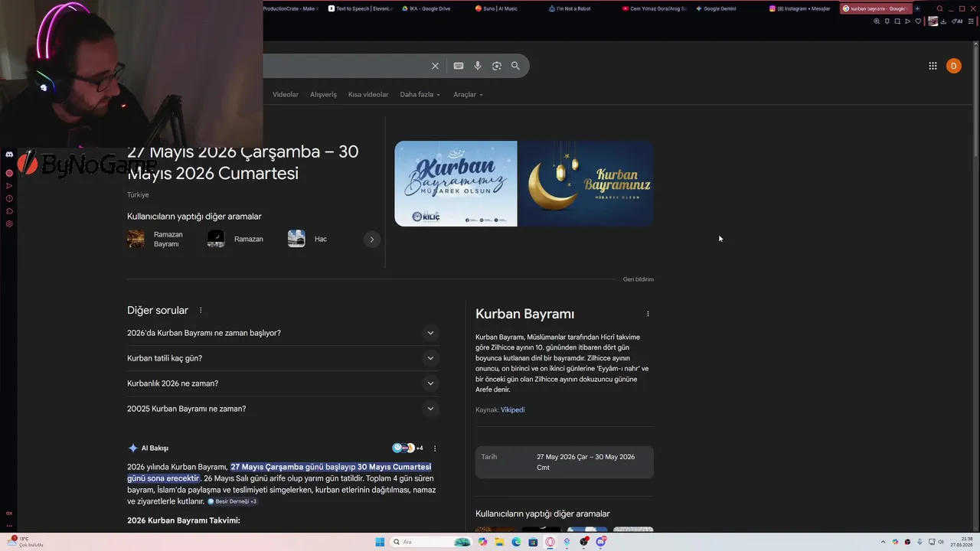Click the 'Türkiye' label under the date
The width and height of the screenshot is (980, 551).
click(x=138, y=195)
